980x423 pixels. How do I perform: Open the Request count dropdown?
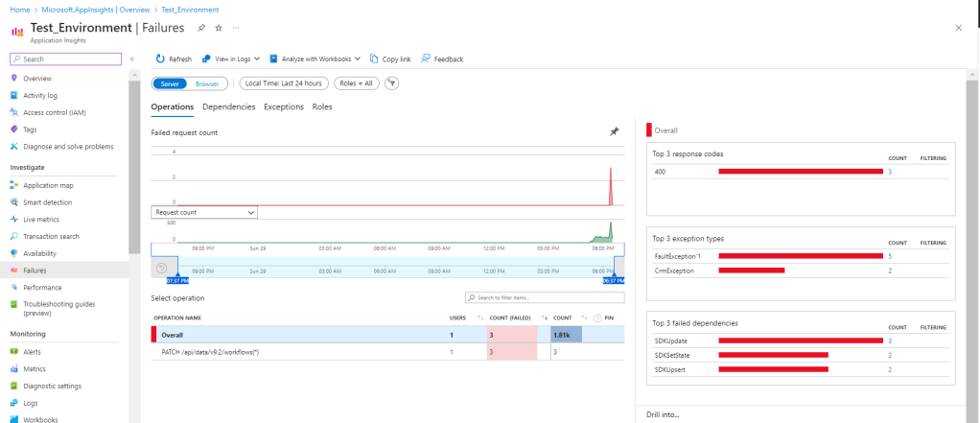[204, 211]
